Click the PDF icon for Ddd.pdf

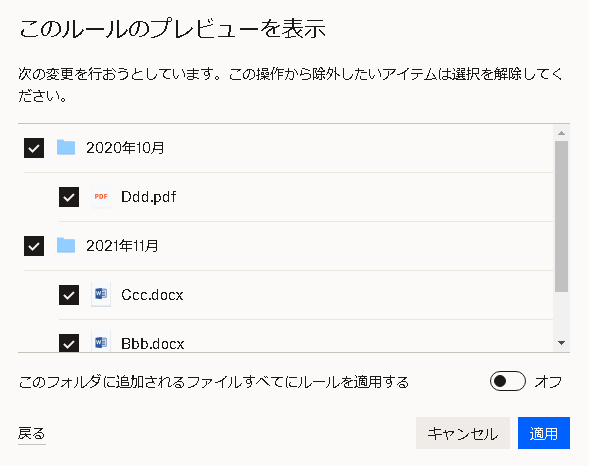point(101,196)
